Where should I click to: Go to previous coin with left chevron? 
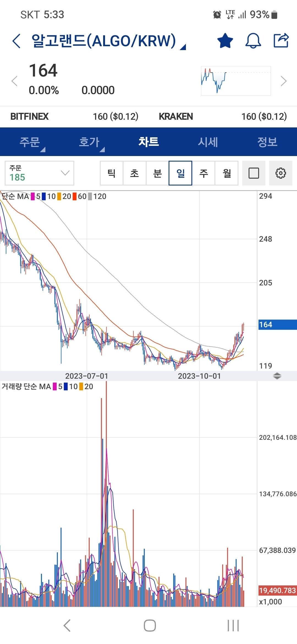pyautogui.click(x=14, y=81)
